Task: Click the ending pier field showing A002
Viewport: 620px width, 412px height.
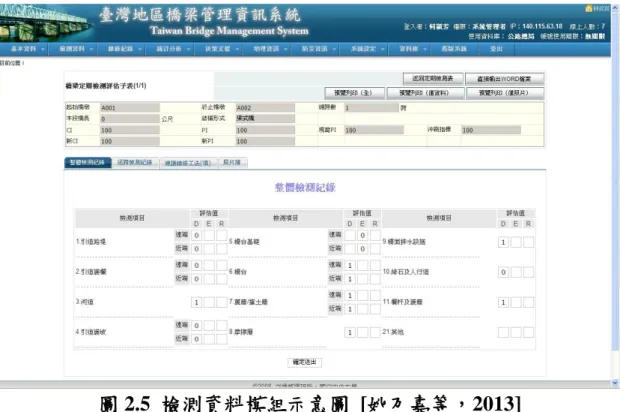Action: (265, 108)
